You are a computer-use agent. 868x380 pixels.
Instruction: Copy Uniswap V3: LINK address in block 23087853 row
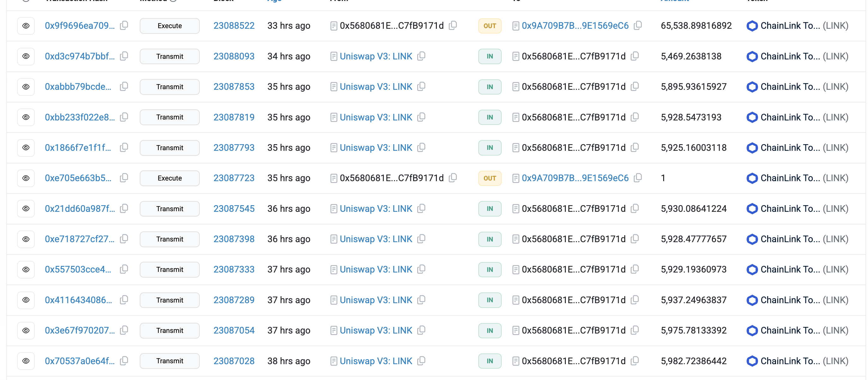[x=422, y=87]
